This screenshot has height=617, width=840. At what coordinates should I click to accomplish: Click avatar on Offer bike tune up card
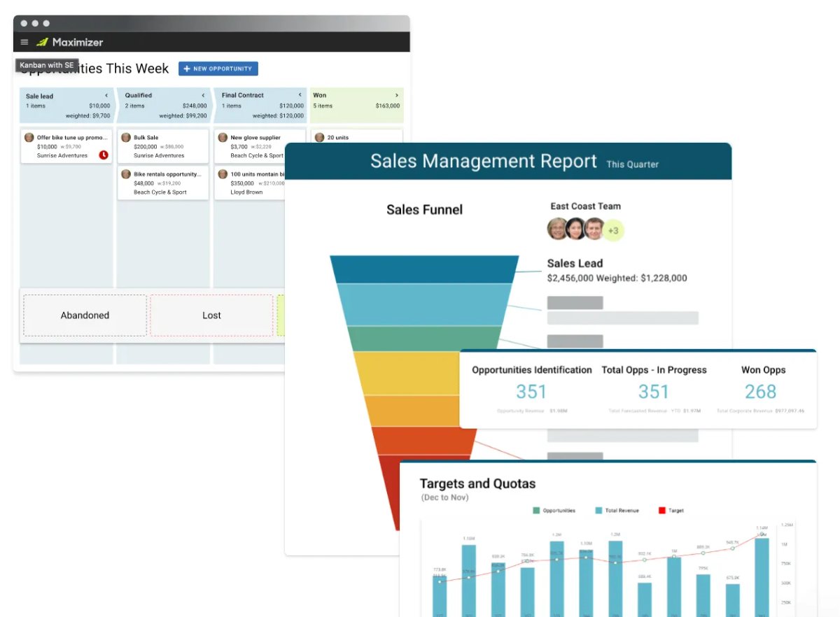29,138
